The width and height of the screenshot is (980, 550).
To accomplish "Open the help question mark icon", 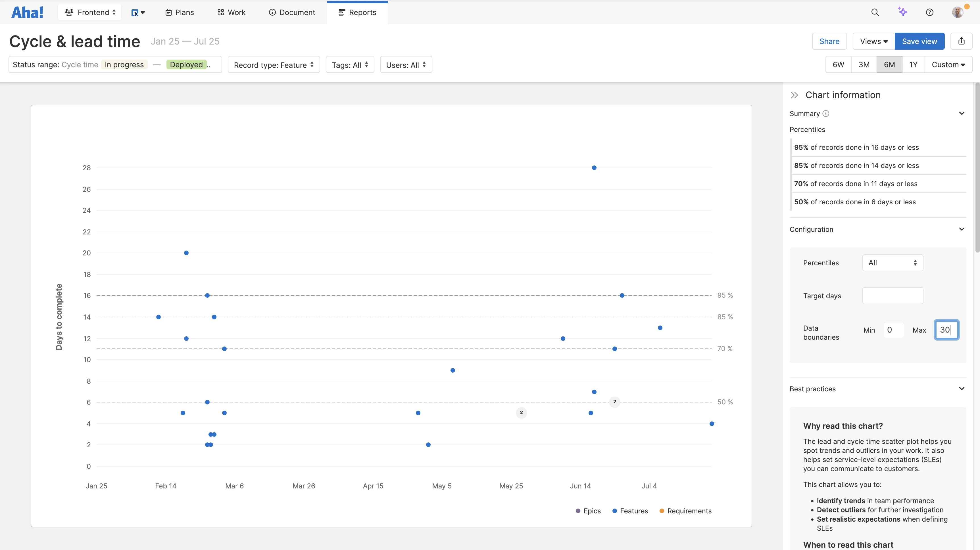I will tap(929, 12).
